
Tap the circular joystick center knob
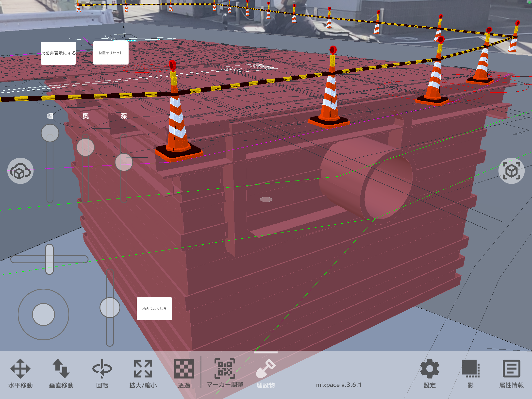[x=44, y=315]
